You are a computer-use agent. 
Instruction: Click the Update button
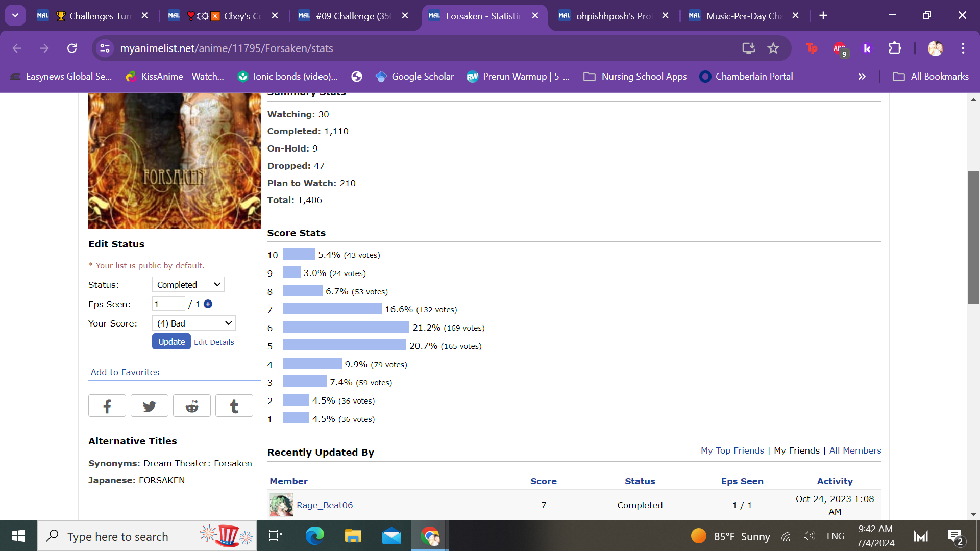pyautogui.click(x=171, y=342)
